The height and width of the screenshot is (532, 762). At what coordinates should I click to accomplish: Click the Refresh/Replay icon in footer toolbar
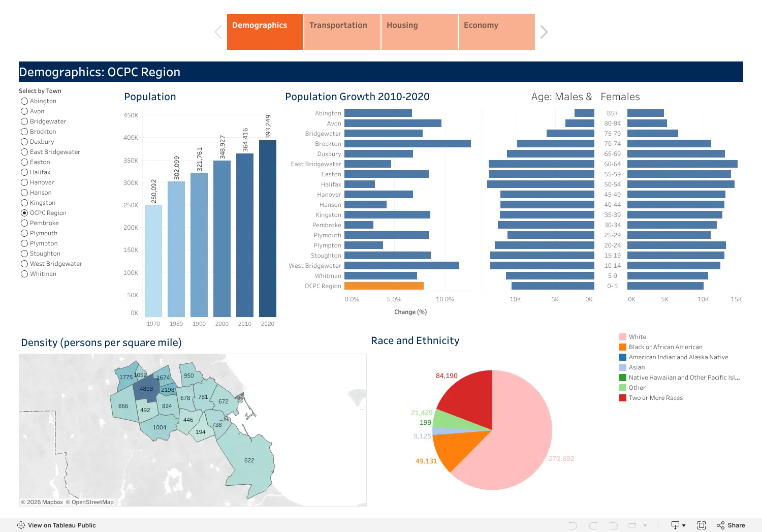[632, 525]
